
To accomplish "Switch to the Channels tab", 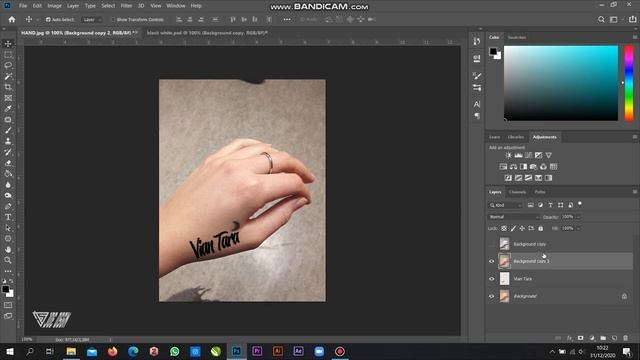I will pos(517,192).
